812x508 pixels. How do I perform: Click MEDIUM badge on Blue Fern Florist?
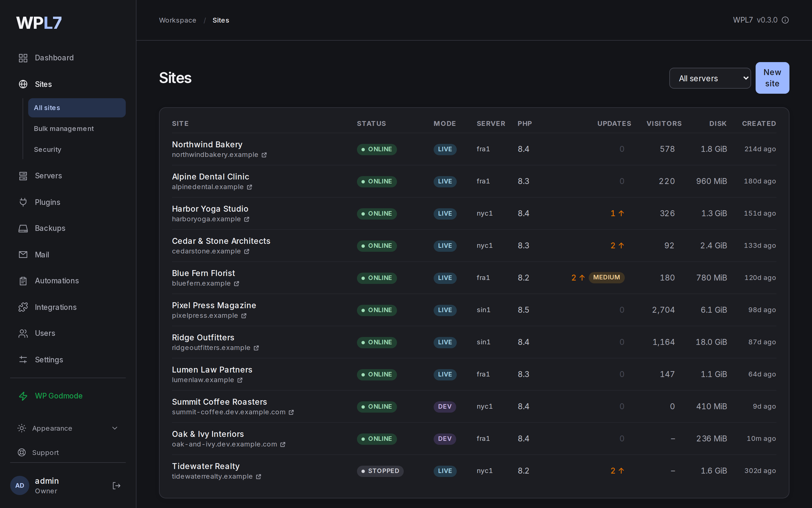[x=606, y=277]
